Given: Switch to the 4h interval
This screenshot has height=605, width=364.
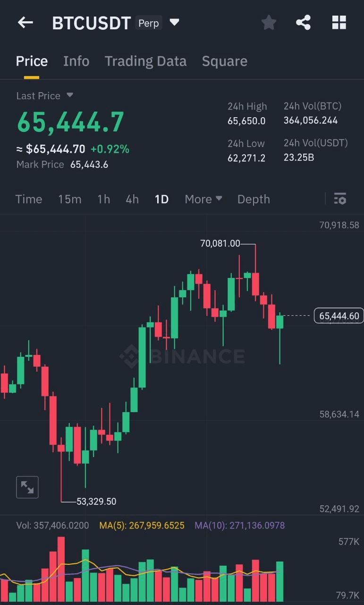Looking at the screenshot, I should pyautogui.click(x=132, y=199).
